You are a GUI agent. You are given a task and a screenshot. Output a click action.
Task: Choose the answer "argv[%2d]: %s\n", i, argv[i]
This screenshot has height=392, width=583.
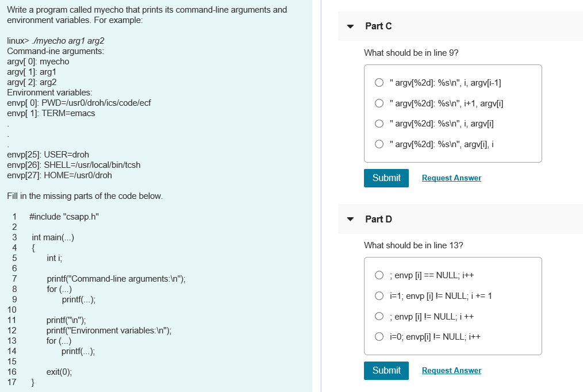tap(379, 123)
